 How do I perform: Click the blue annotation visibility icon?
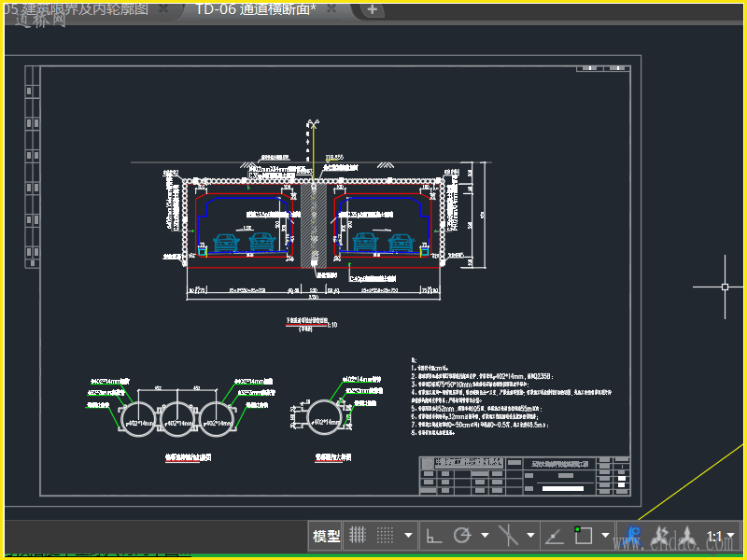634,536
